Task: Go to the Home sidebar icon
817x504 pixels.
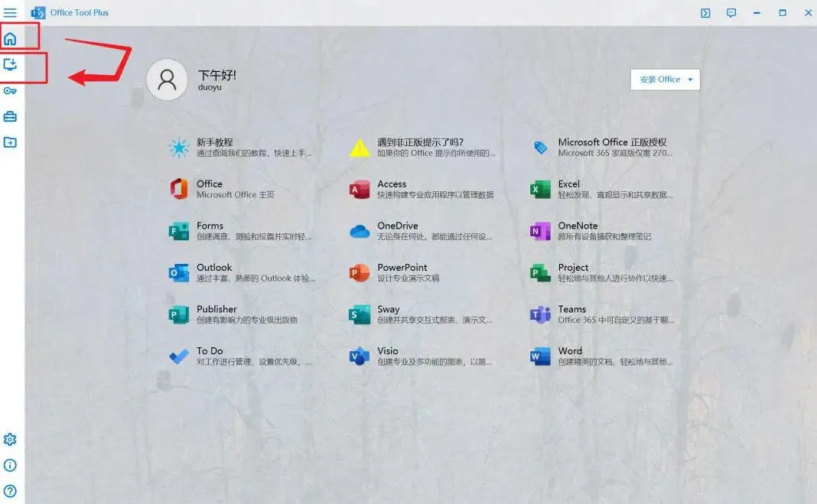Action: pos(10,38)
